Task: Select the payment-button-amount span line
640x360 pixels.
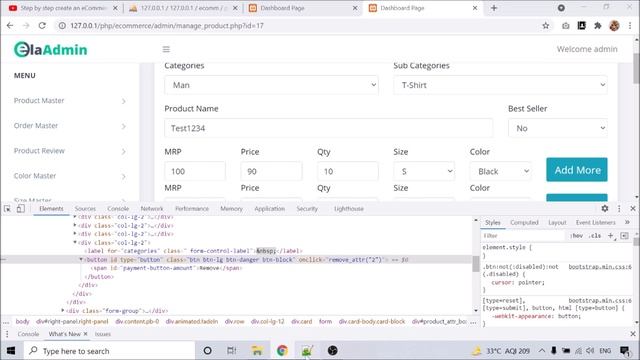Action: click(x=167, y=268)
